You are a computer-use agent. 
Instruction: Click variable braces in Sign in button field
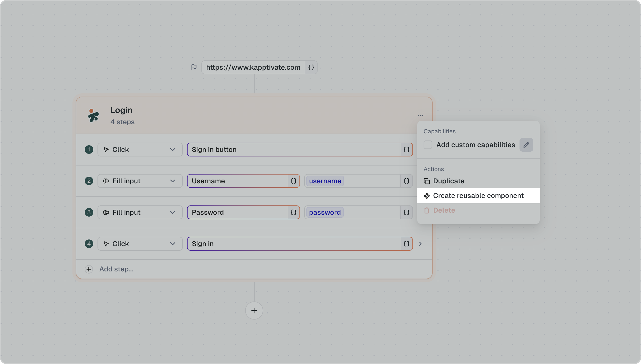click(x=406, y=150)
